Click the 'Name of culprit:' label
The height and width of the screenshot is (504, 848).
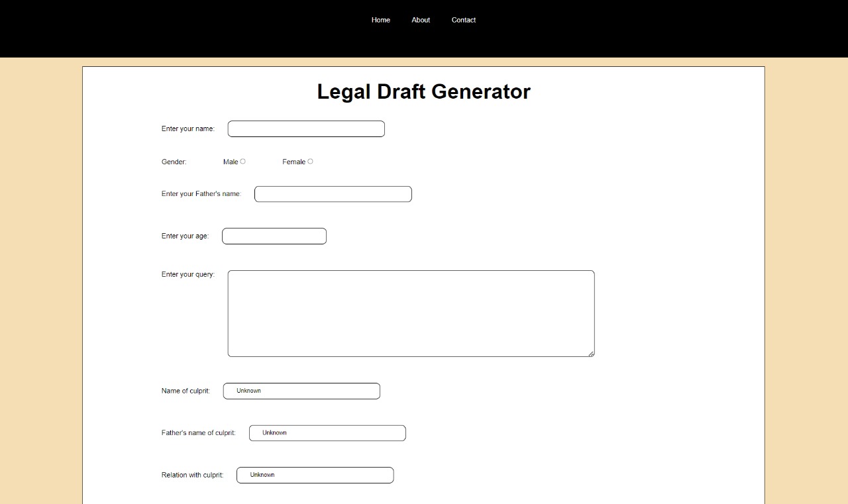(x=185, y=391)
